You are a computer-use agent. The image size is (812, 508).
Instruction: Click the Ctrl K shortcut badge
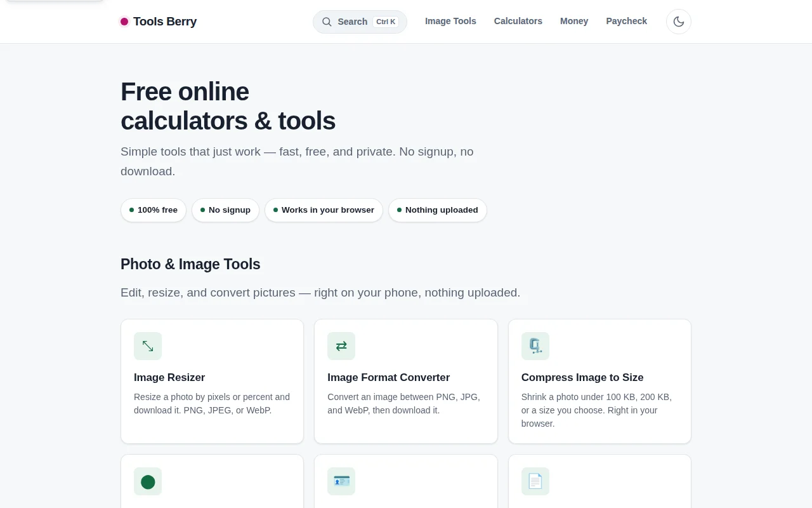386,22
